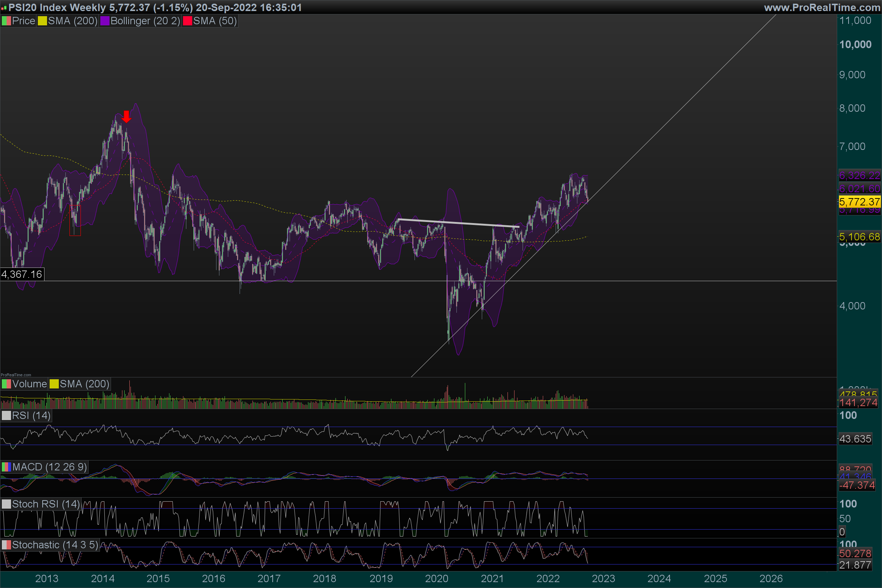882x588 pixels.
Task: Click the Volume legend color icon
Action: click(6, 384)
